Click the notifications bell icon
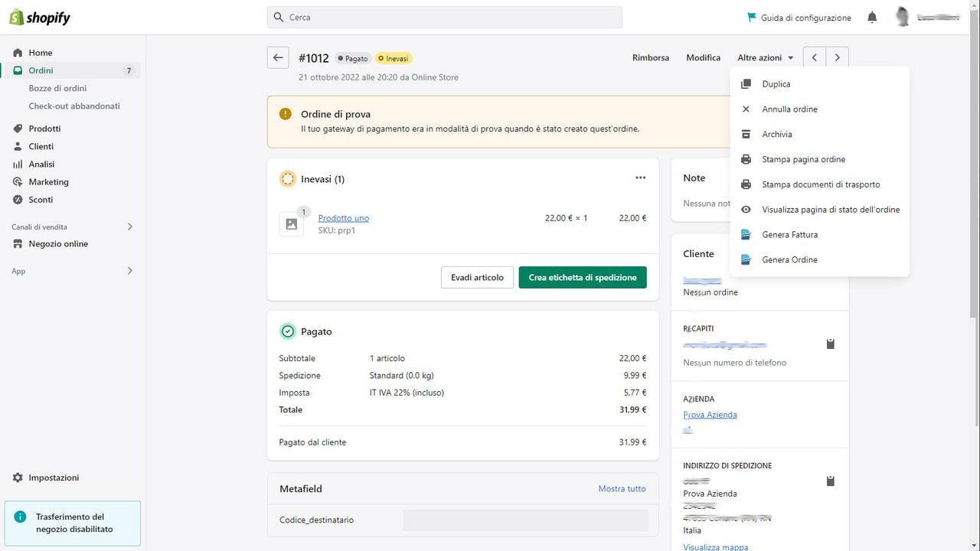 [872, 18]
